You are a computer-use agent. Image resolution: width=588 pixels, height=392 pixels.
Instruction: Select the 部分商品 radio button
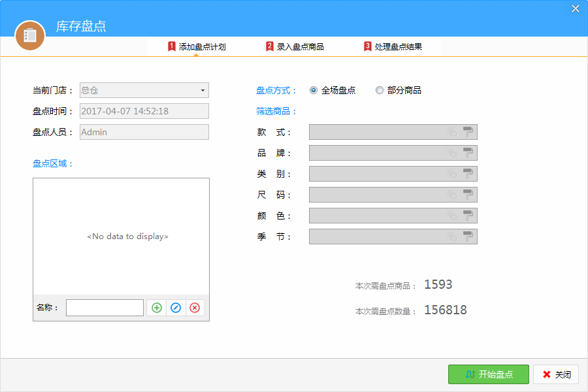point(380,90)
